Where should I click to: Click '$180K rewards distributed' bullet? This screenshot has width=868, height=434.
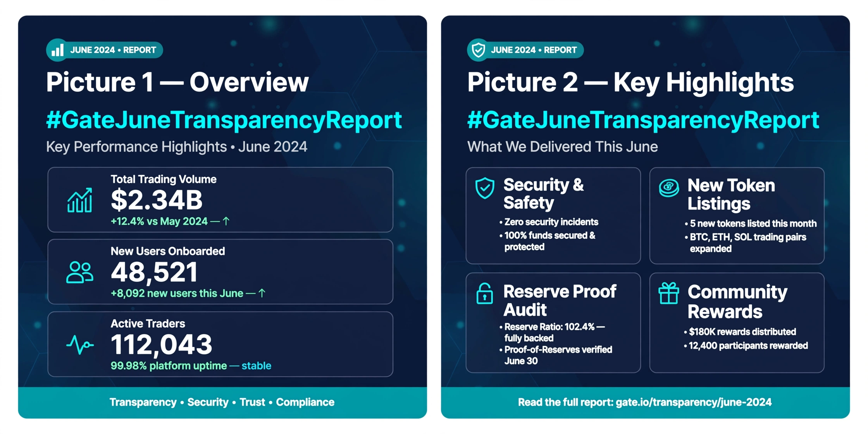(x=740, y=332)
